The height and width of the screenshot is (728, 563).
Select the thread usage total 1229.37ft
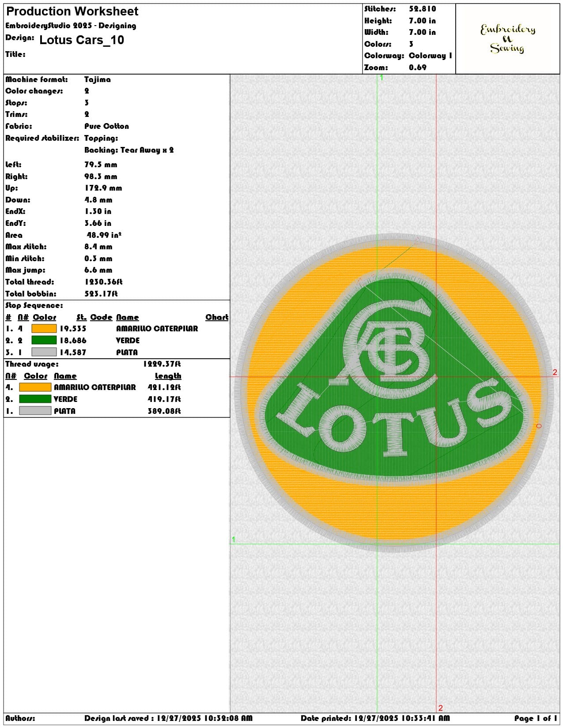[x=162, y=364]
